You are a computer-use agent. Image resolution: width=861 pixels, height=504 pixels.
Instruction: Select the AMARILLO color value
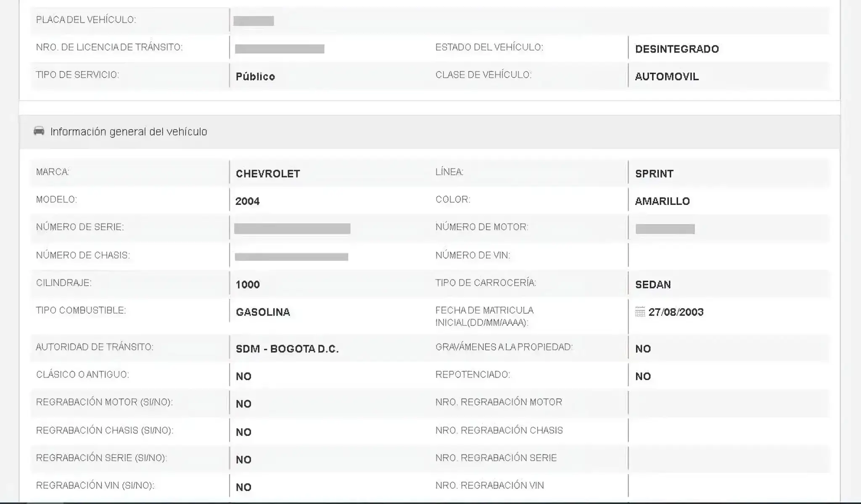click(x=662, y=201)
